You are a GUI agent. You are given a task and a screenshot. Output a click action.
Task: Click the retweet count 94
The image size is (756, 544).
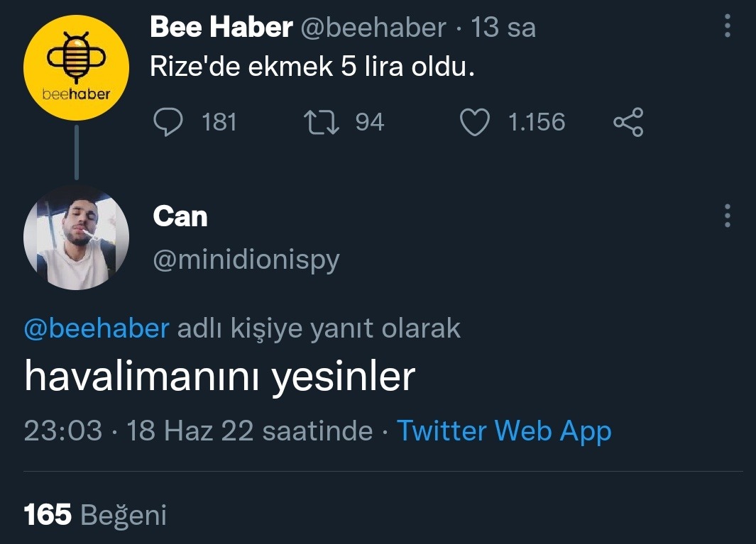369,122
